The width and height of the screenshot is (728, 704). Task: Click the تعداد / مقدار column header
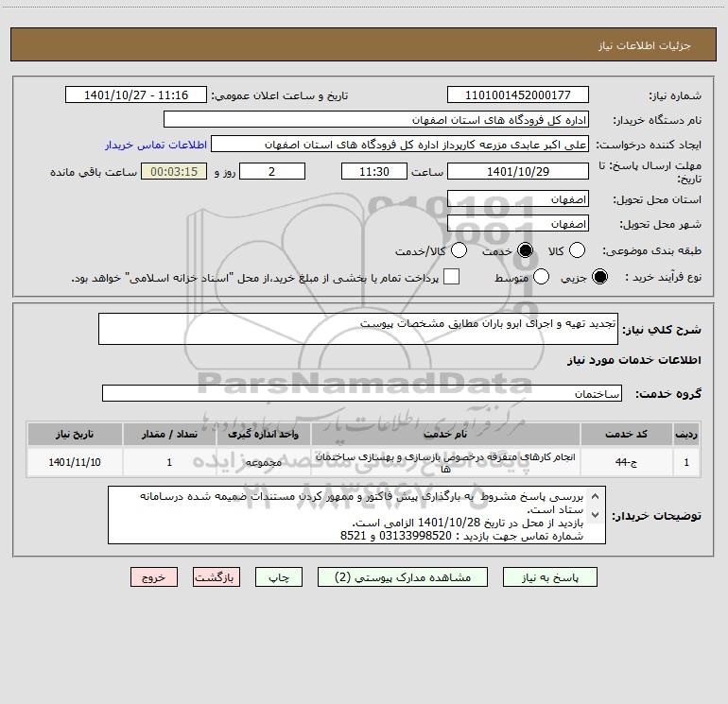[169, 435]
